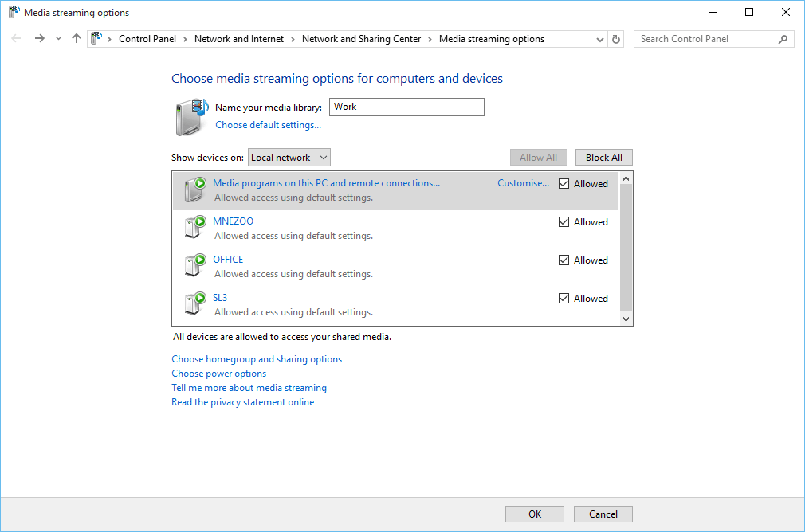
Task: Expand the address bar history dropdown
Action: pyautogui.click(x=599, y=39)
